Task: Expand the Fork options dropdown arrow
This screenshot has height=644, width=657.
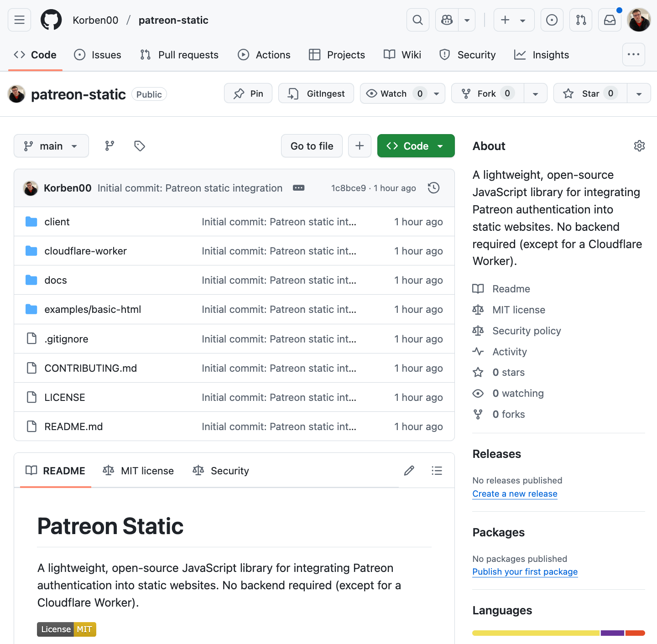Action: coord(536,93)
